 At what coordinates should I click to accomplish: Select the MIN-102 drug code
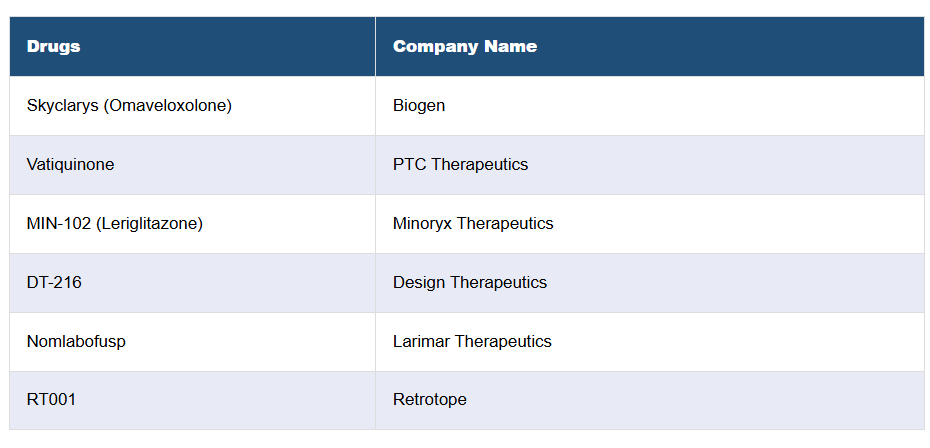(59, 223)
